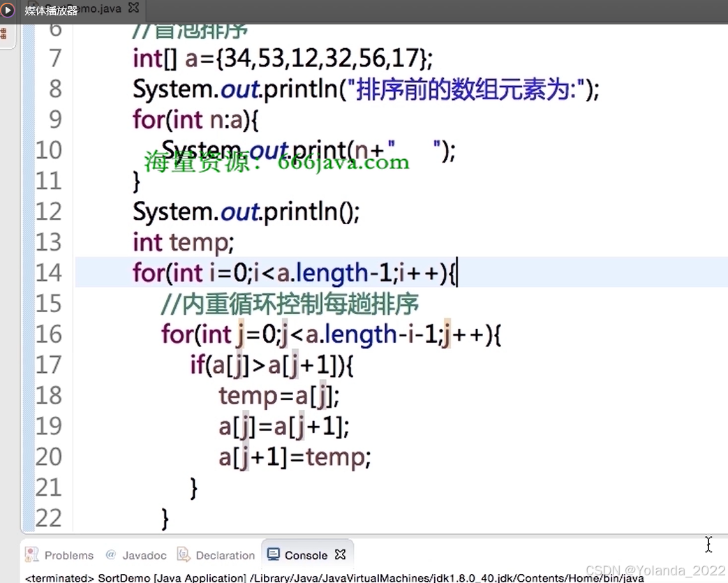Click the left sidebar view icon
Viewport: 728px width, 583px height.
(x=3, y=34)
